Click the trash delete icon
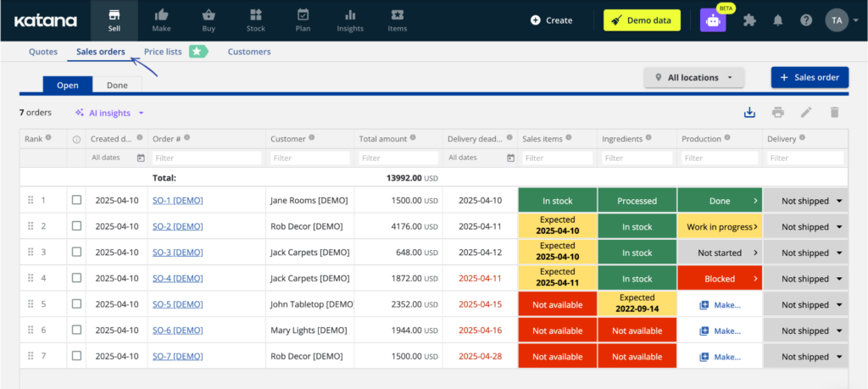This screenshot has height=389, width=868. [x=834, y=113]
